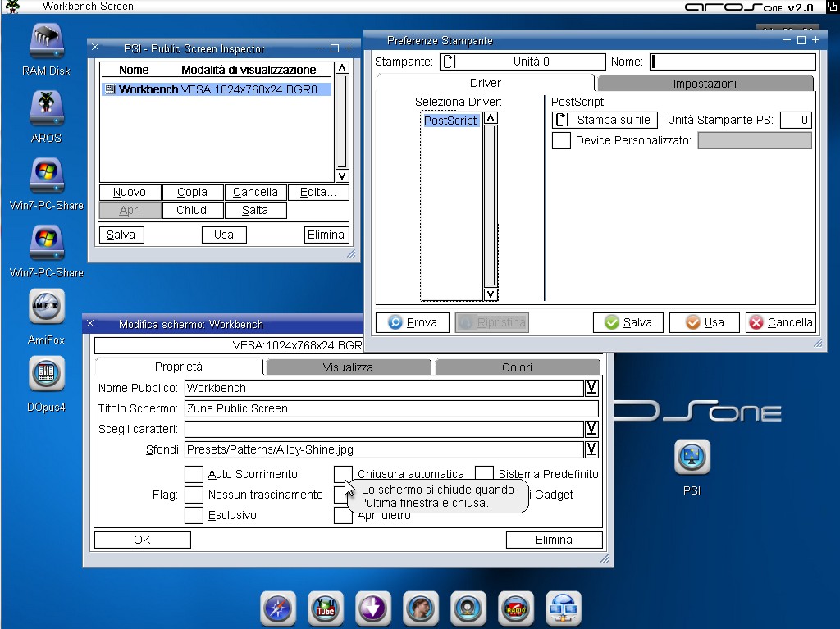Click the purple download arrow dock icon
This screenshot has width=840, height=629.
373,608
